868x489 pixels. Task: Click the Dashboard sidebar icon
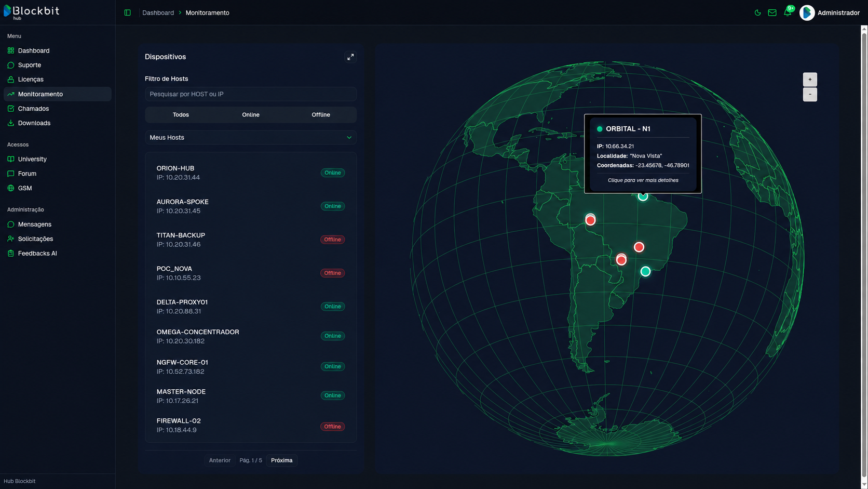(11, 50)
